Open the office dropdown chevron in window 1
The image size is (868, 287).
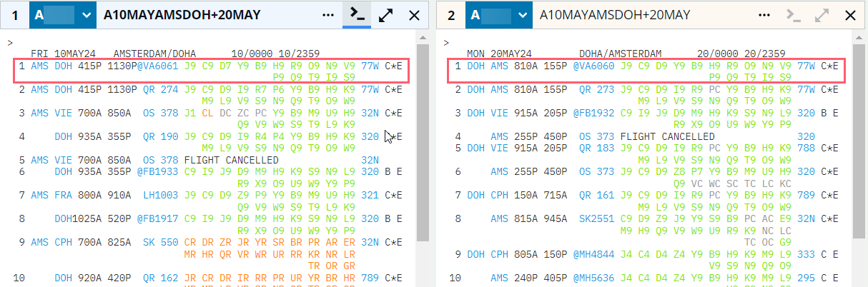[x=86, y=15]
